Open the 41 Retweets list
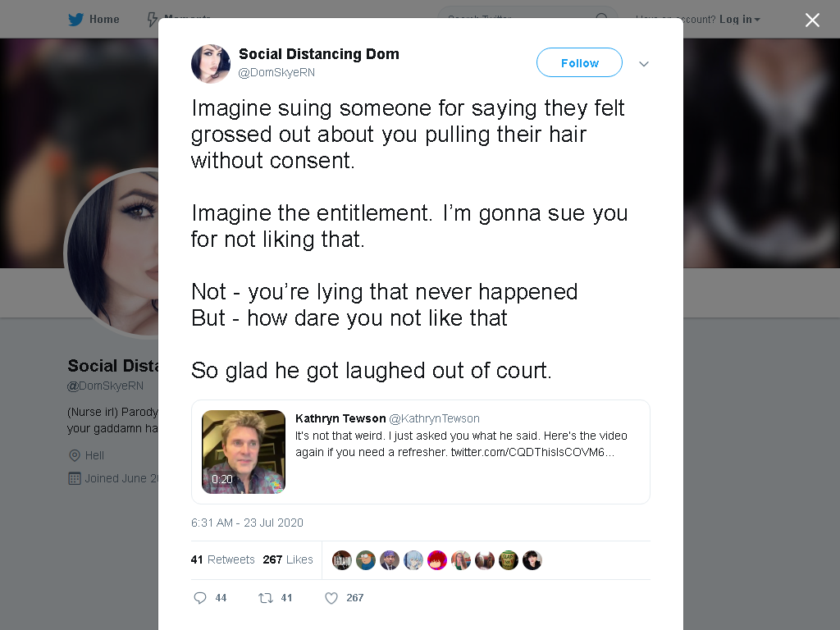Screen dimensions: 840x630 coord(223,559)
